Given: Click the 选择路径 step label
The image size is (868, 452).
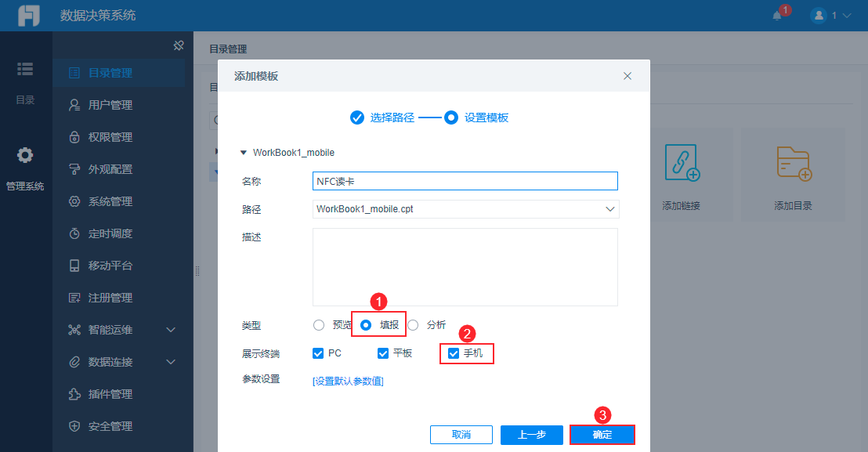Looking at the screenshot, I should click(x=392, y=118).
